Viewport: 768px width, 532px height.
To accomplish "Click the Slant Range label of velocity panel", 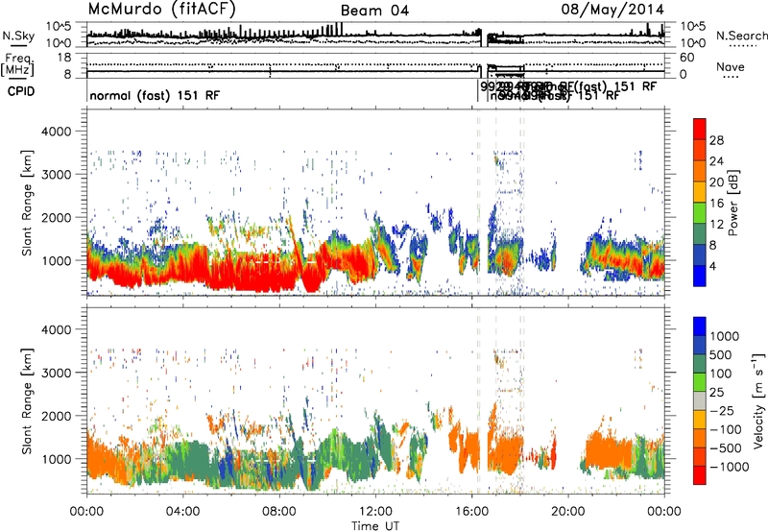I will 27,400.
